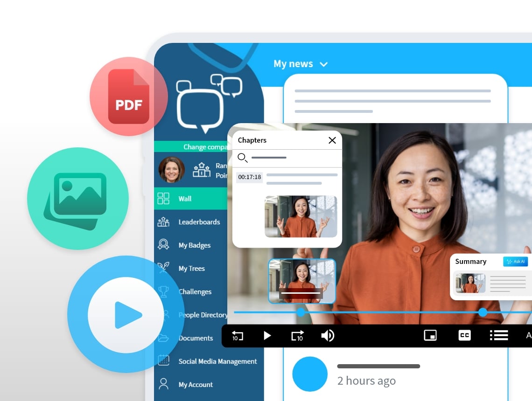Click the Leaderboards podium icon

[163, 221]
